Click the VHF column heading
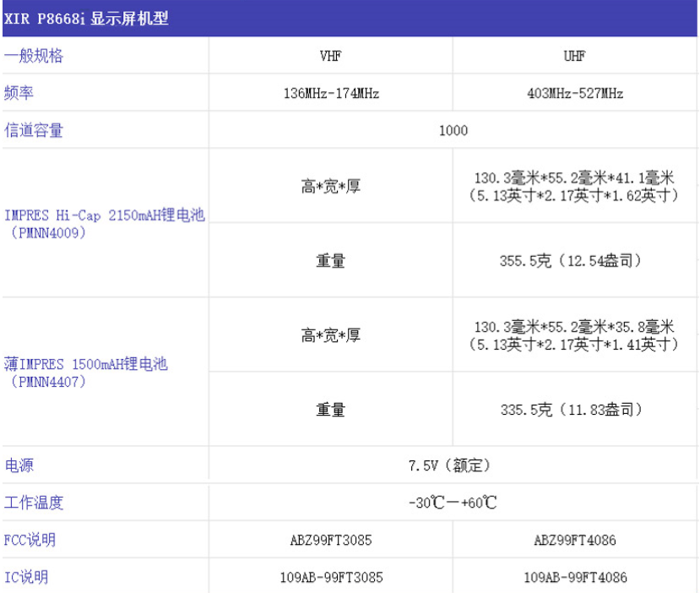The height and width of the screenshot is (593, 700). click(330, 56)
